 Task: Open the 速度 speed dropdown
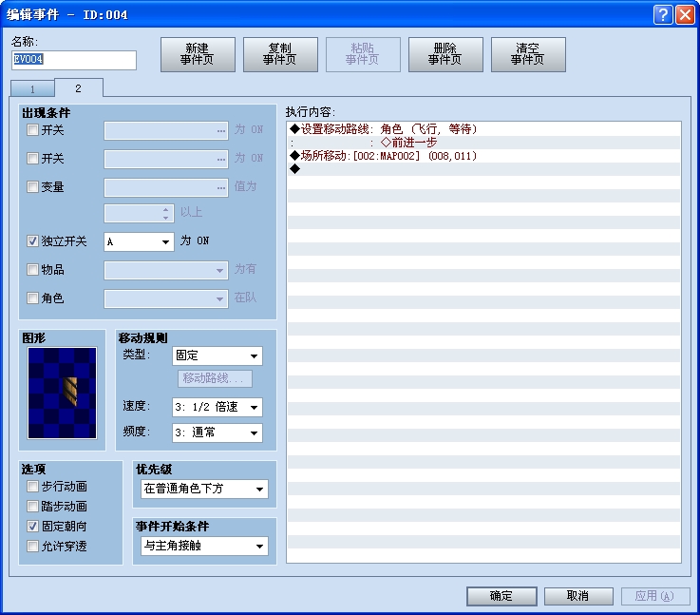tap(218, 407)
